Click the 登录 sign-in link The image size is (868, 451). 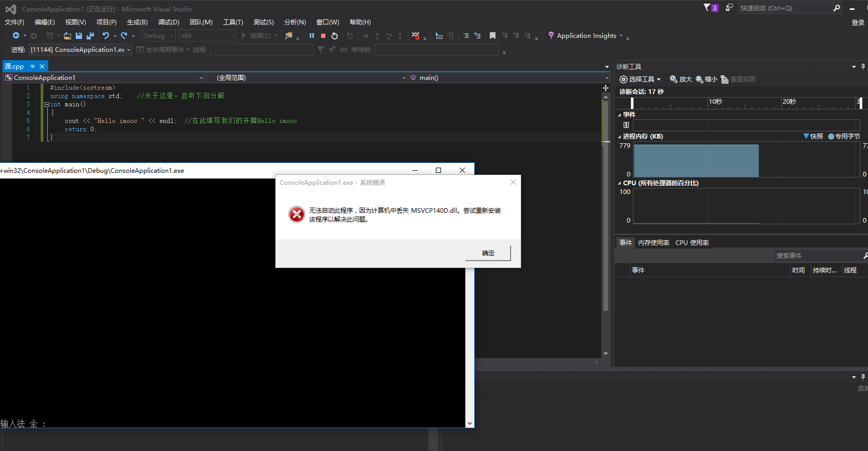[858, 22]
